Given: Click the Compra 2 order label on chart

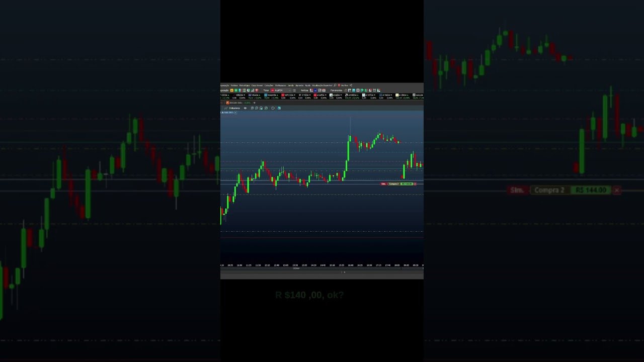Looking at the screenshot, I should 393,184.
